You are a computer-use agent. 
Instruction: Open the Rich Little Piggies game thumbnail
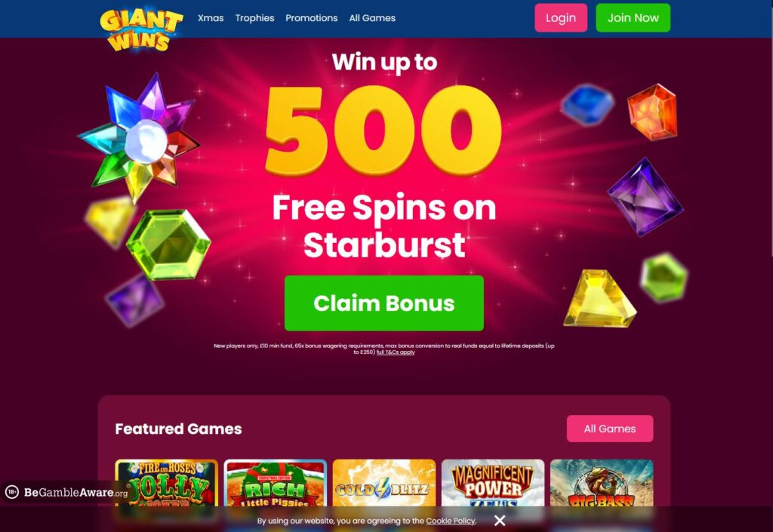click(x=275, y=483)
